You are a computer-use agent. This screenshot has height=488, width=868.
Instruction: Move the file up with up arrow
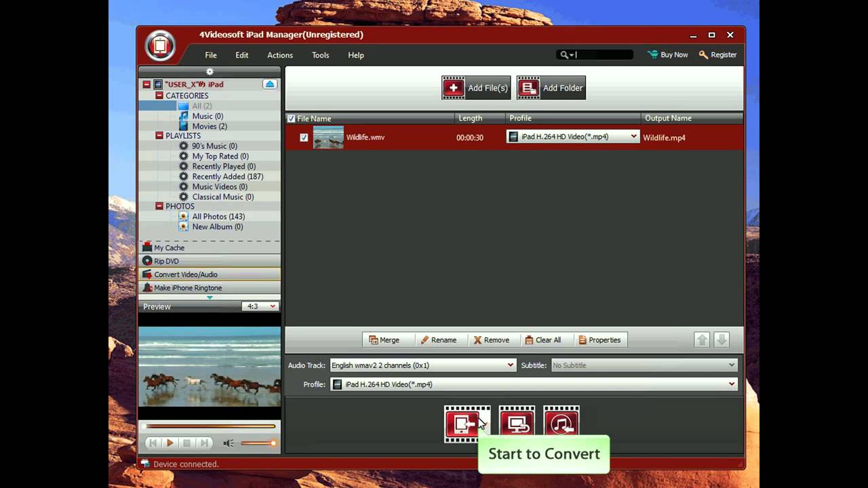pos(703,340)
